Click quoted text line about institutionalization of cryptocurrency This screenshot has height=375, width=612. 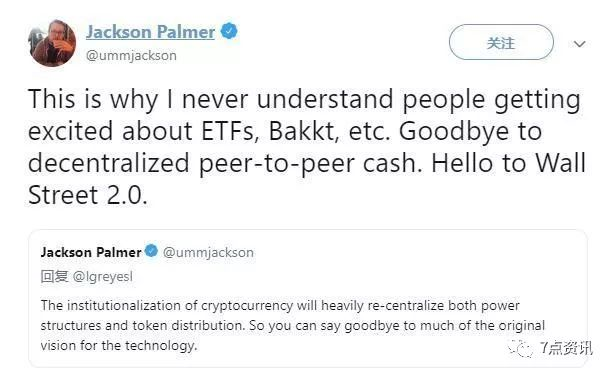pos(280,306)
